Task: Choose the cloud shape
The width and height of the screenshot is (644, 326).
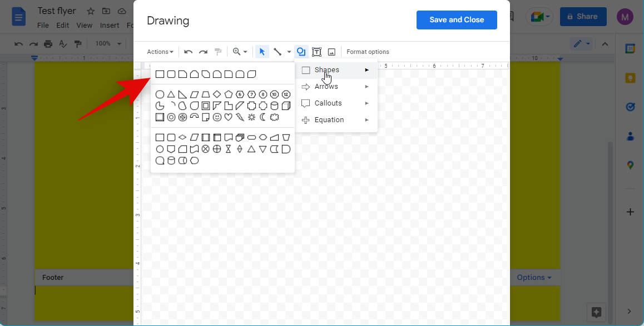Action: pos(274,117)
